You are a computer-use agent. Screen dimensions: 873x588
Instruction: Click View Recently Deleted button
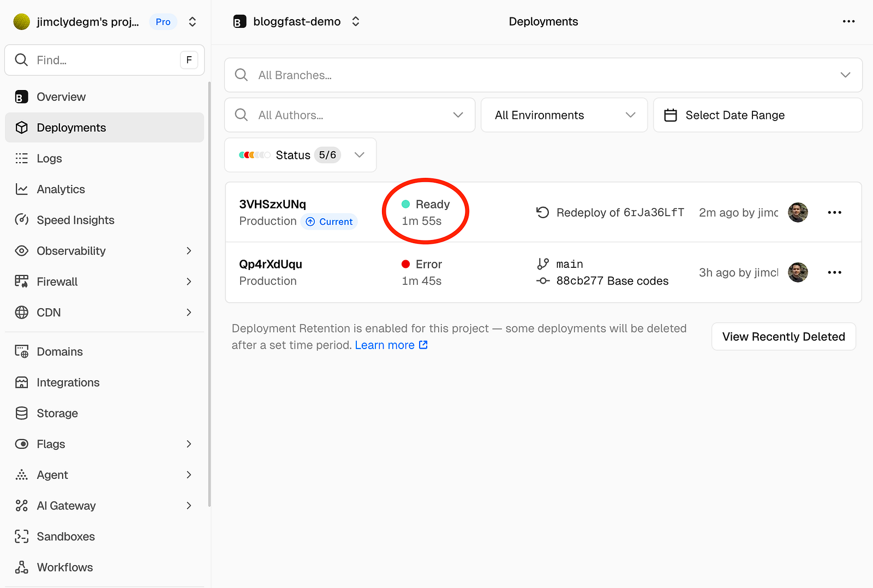[x=784, y=337]
